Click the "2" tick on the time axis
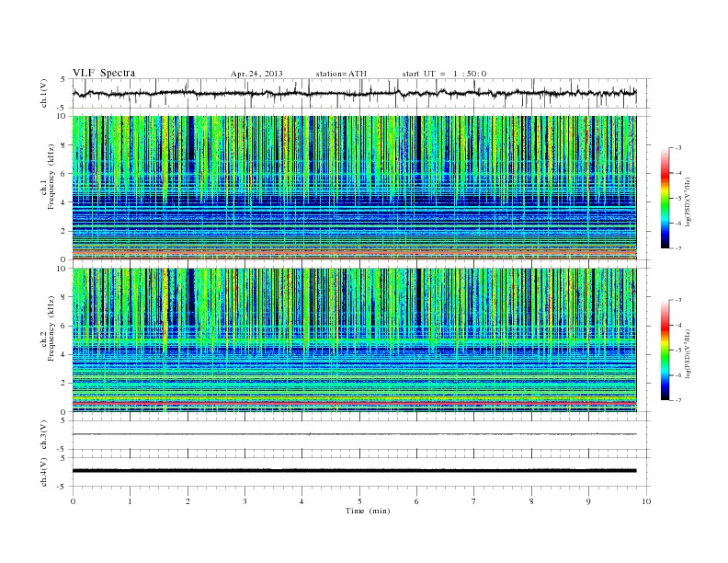The width and height of the screenshot is (728, 563). coord(188,501)
